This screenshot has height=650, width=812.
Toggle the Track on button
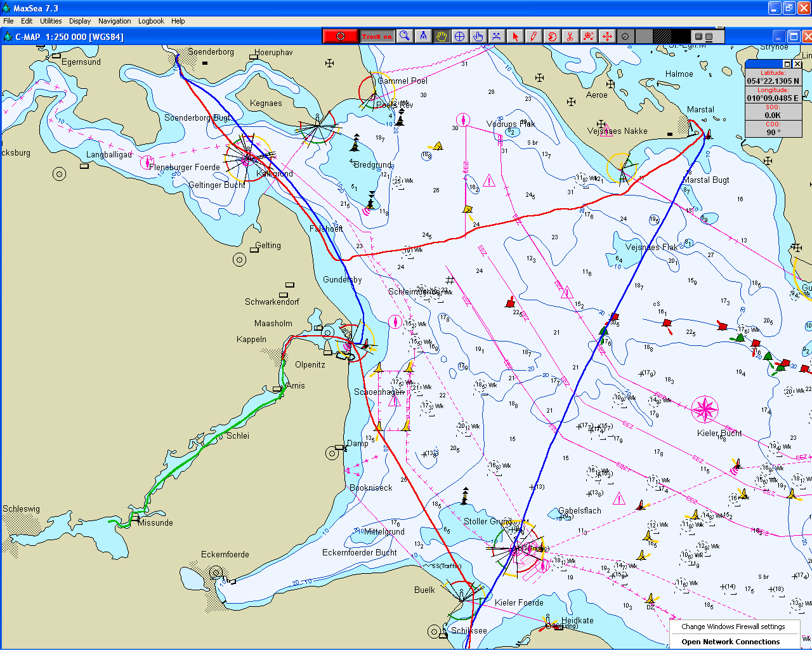coord(377,36)
